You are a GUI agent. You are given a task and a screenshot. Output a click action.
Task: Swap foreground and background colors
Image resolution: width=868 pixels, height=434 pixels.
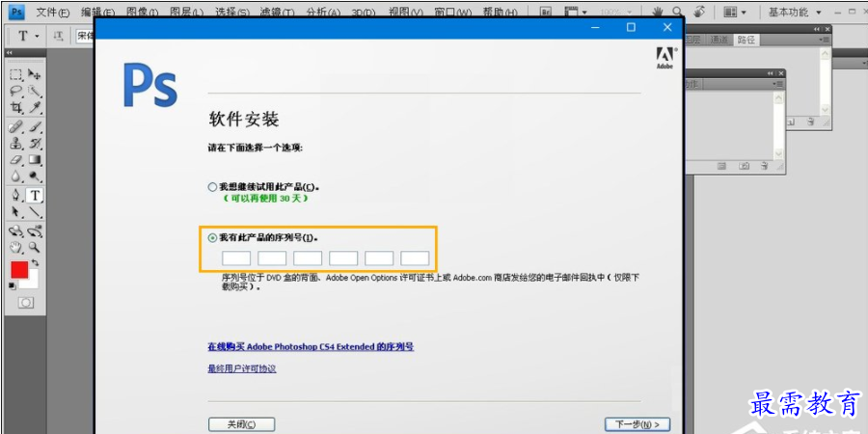36,263
